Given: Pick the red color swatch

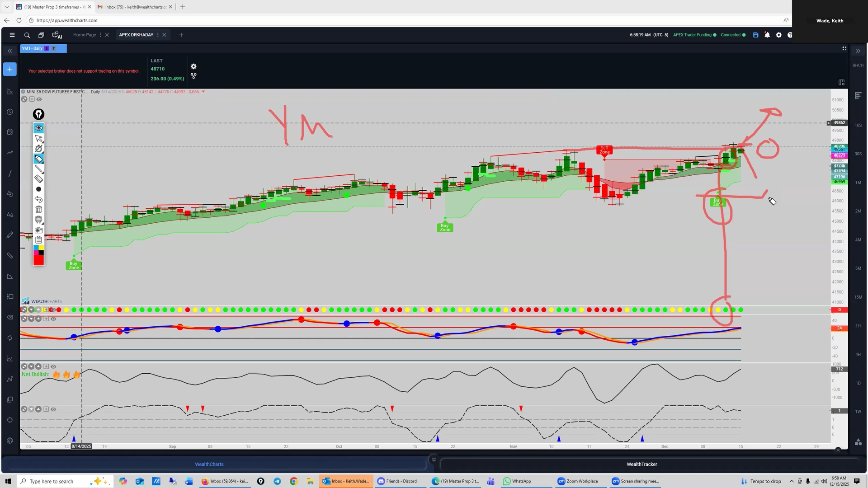Looking at the screenshot, I should [39, 261].
